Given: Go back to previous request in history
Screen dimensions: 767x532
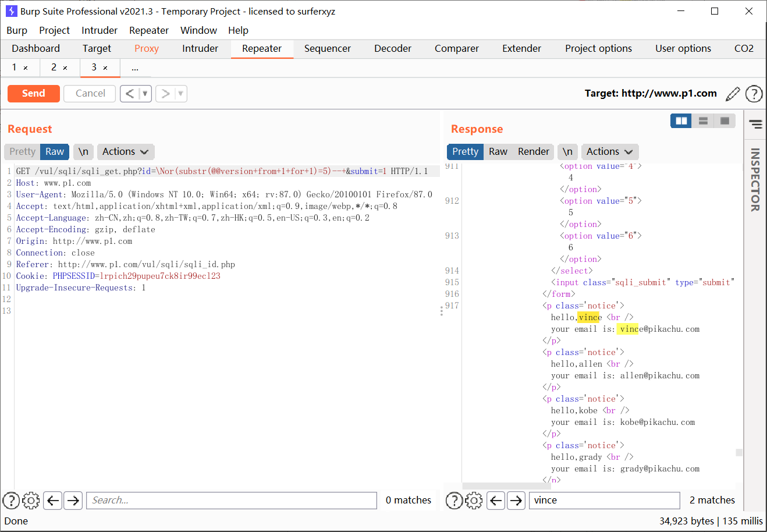Looking at the screenshot, I should (x=130, y=94).
